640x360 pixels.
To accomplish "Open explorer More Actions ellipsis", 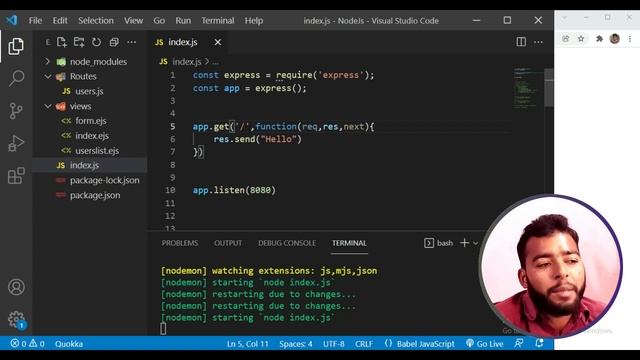I will (x=131, y=42).
